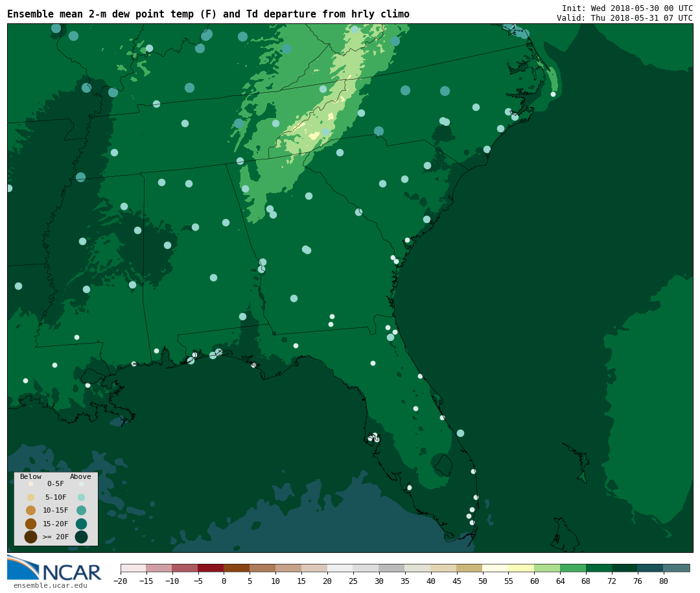This screenshot has height=593, width=700.
Task: Click the Lake Okeechobee outline in Florida
Action: (x=443, y=465)
